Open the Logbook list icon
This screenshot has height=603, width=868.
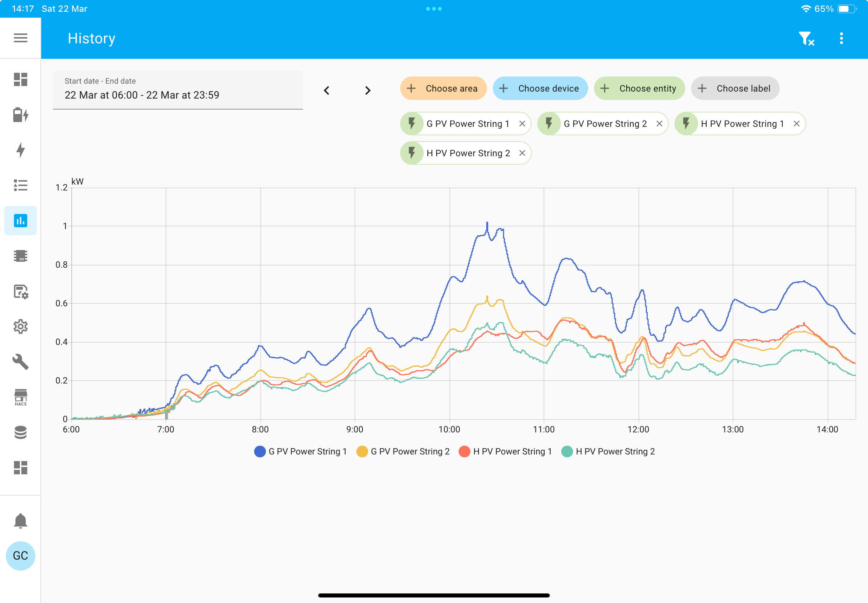coord(20,185)
